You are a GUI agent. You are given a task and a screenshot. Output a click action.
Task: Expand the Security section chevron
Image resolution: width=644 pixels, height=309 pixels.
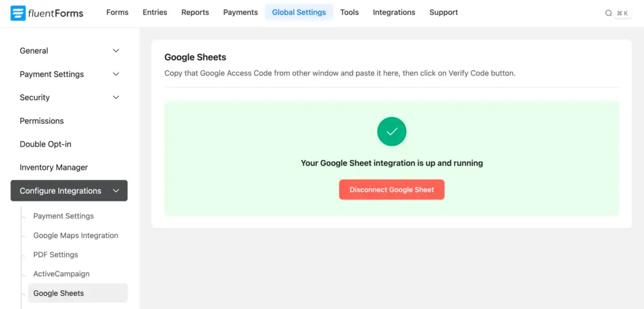116,98
